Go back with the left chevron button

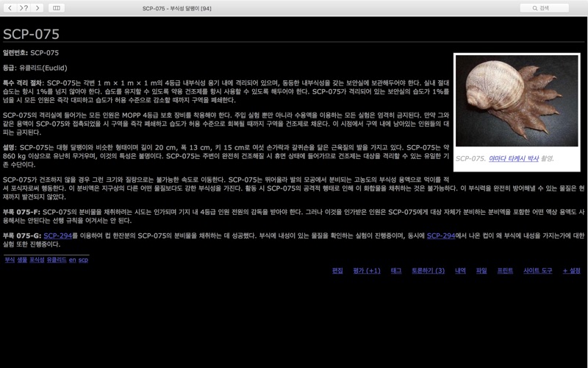point(10,8)
